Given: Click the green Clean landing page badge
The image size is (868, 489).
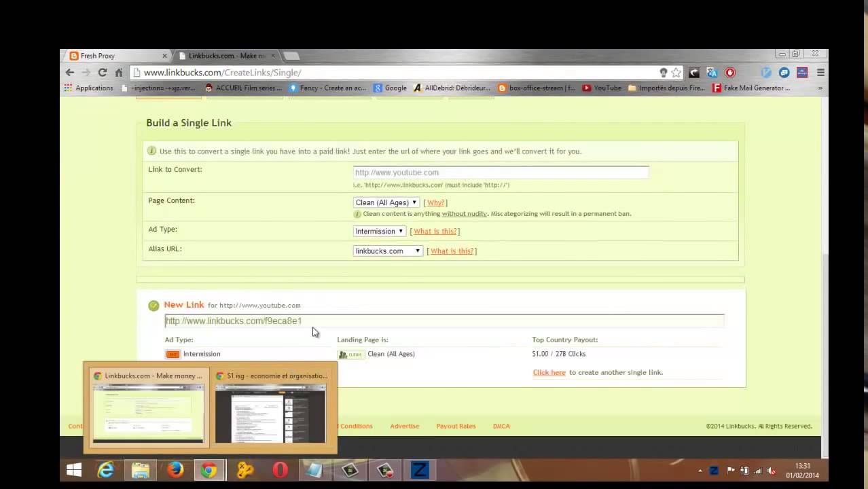Looking at the screenshot, I should pos(351,355).
